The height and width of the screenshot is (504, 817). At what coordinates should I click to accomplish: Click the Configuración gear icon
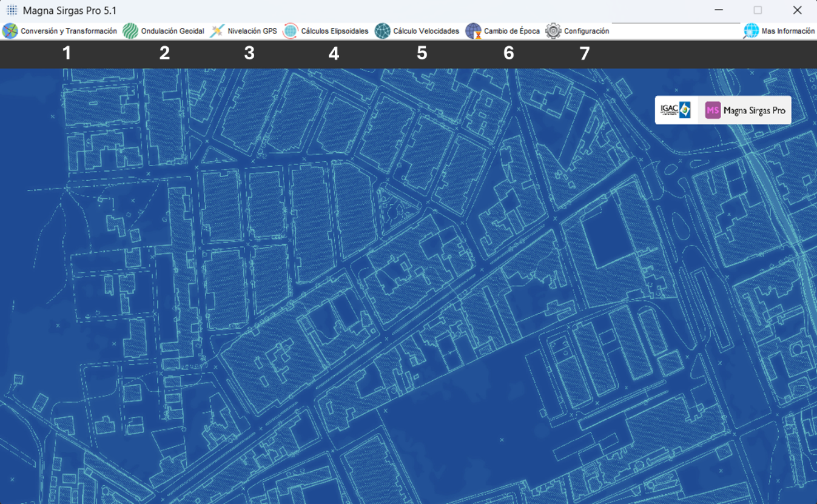(x=553, y=31)
